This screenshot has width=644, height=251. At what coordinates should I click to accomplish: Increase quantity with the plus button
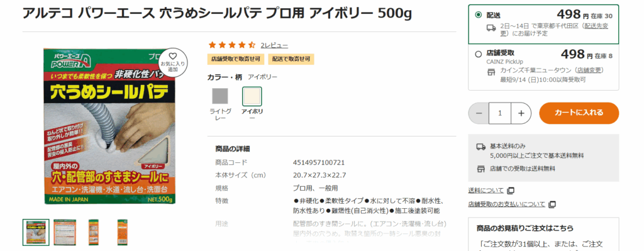click(x=521, y=113)
